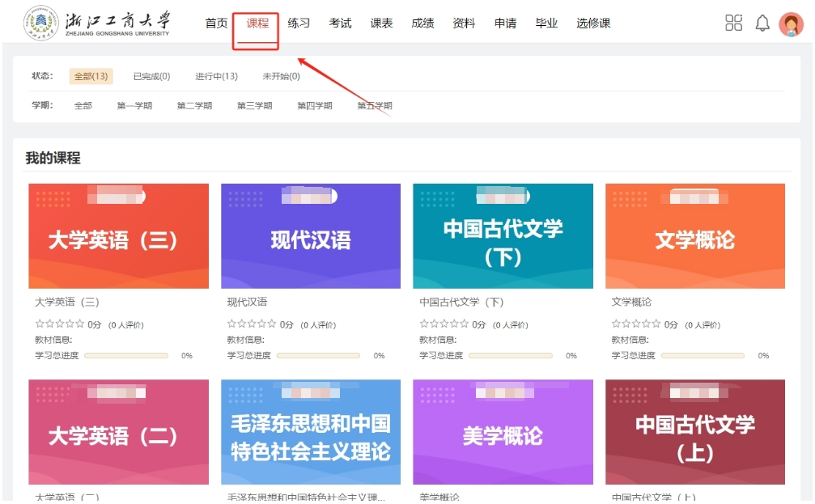Click the user avatar at top right

pos(791,24)
